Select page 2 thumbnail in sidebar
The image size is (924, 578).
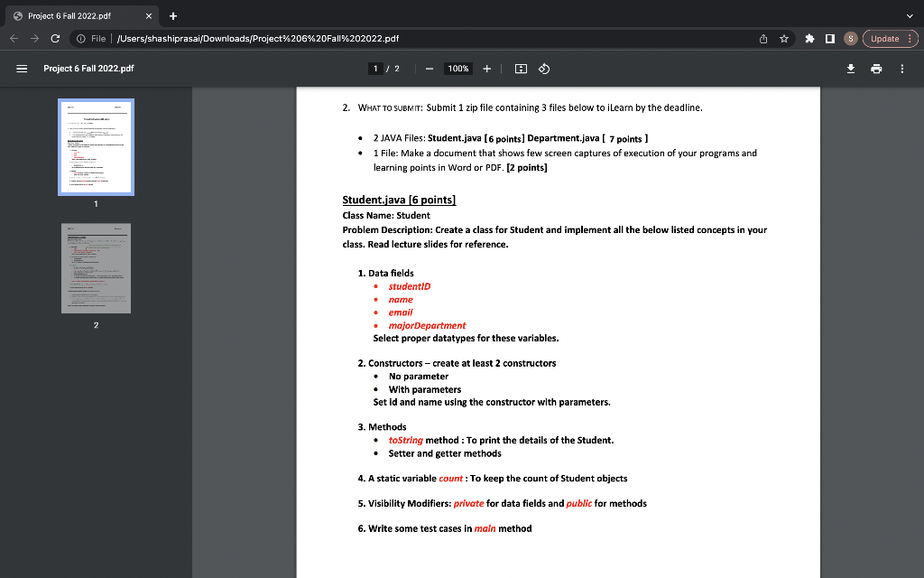(x=96, y=268)
